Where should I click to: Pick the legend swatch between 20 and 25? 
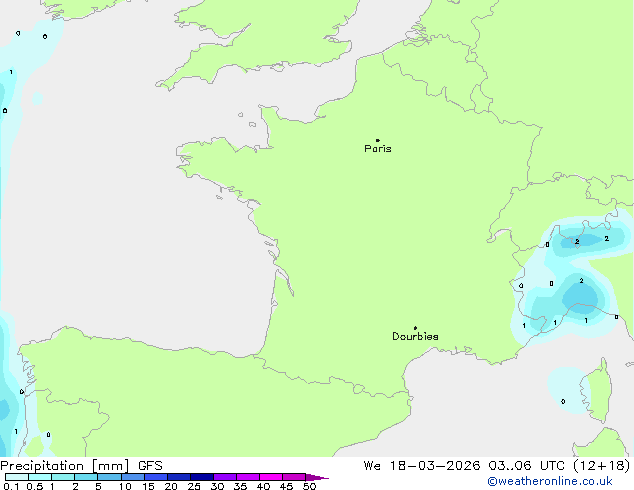pyautogui.click(x=178, y=477)
